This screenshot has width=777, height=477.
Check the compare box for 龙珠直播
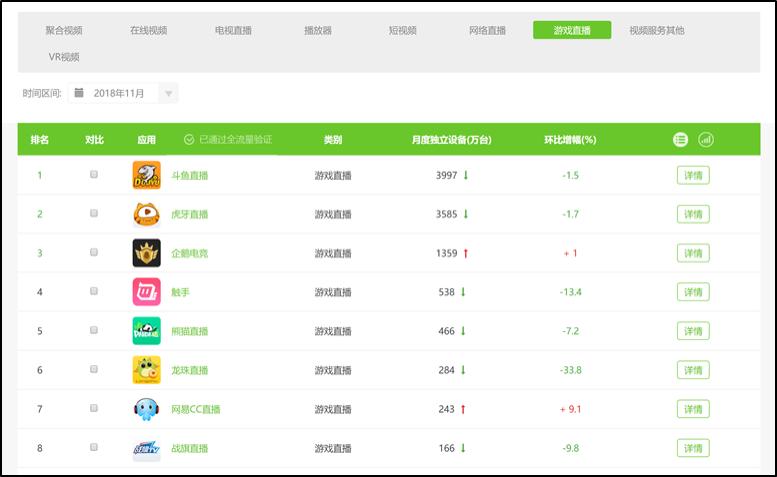pyautogui.click(x=94, y=369)
